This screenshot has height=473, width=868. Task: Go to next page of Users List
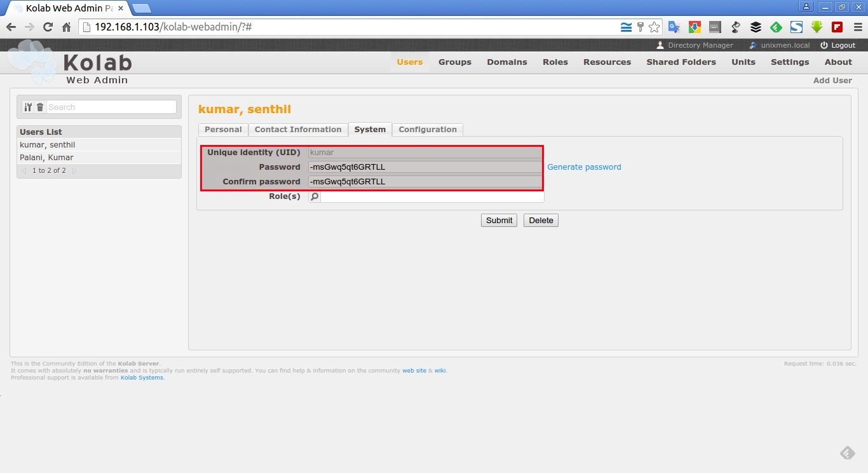[74, 171]
